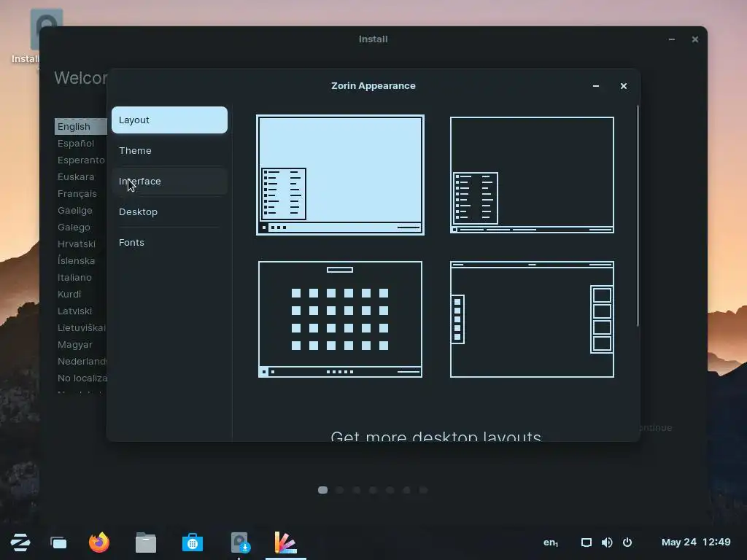The width and height of the screenshot is (747, 560).
Task: Open the Zorin start menu icon
Action: coord(20,542)
